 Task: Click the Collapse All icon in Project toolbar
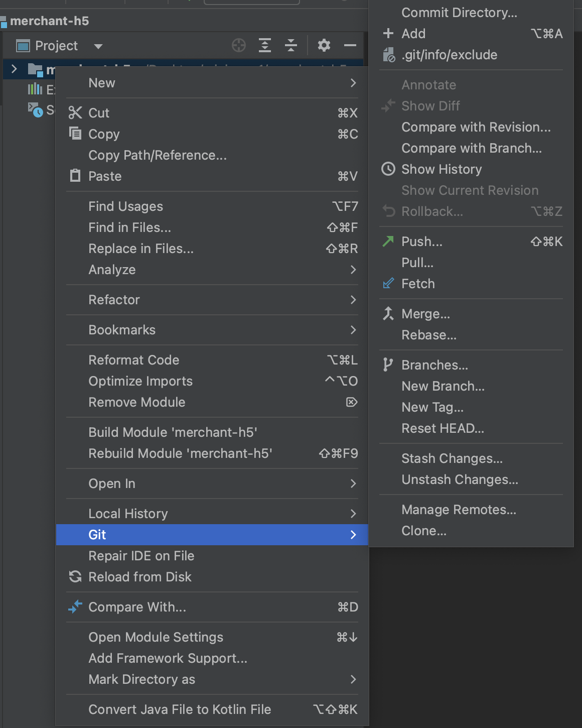pos(291,46)
